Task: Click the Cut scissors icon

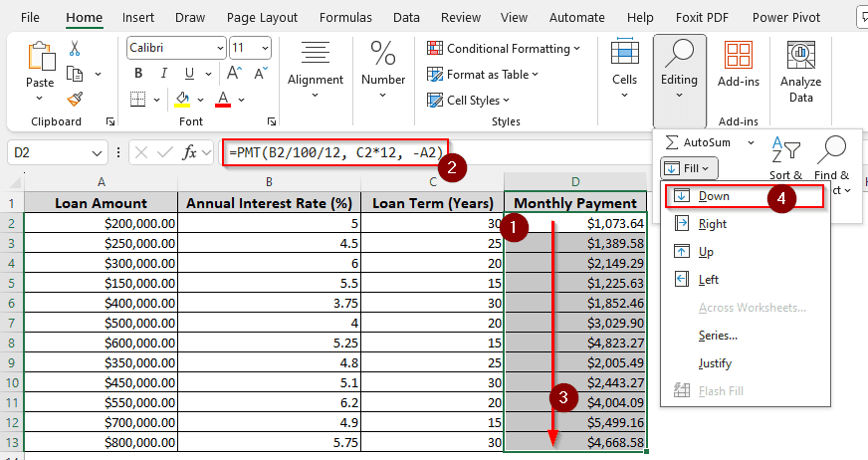Action: (x=75, y=48)
